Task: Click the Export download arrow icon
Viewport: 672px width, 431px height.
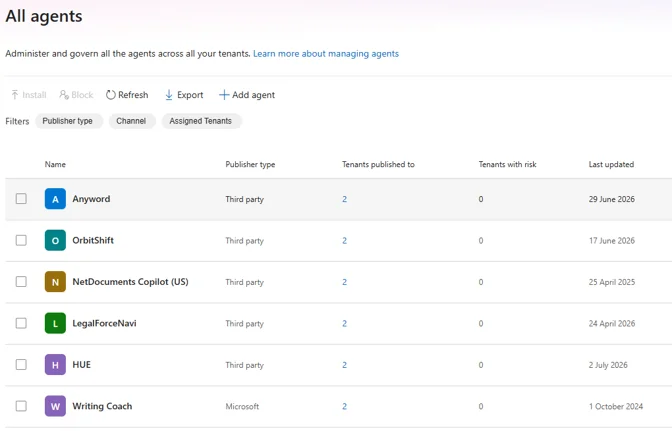Action: (169, 95)
